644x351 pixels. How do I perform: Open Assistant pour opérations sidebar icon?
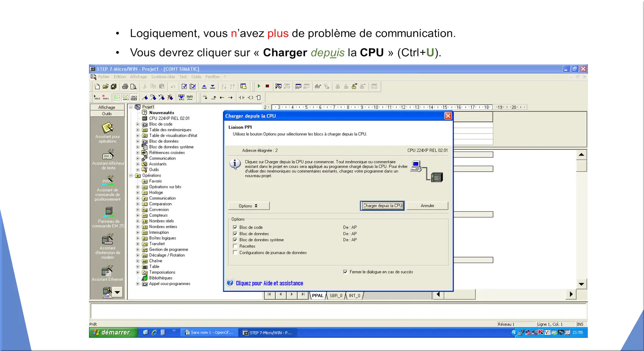point(108,132)
